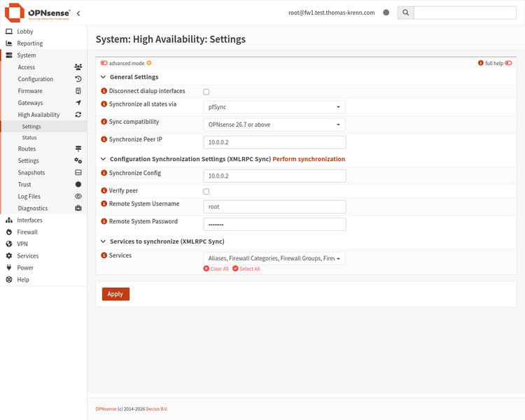Collapse the System menu in the sidebar
The height and width of the screenshot is (420, 525).
click(43, 55)
